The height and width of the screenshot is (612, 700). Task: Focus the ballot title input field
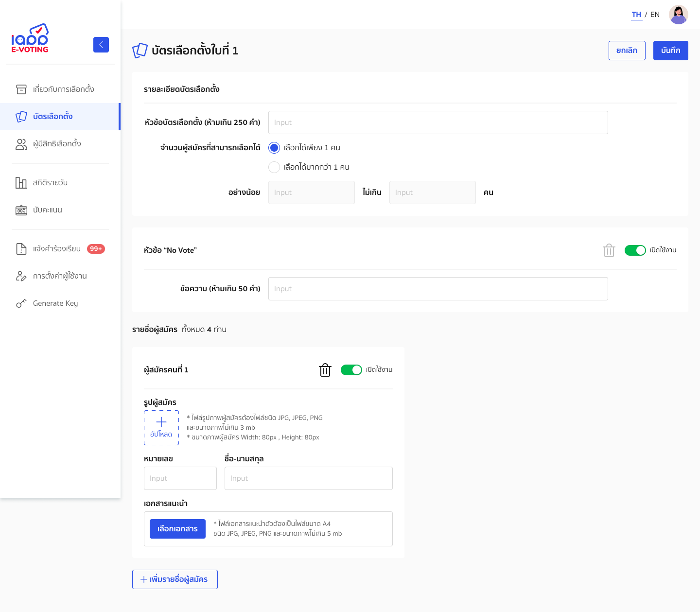coord(438,122)
